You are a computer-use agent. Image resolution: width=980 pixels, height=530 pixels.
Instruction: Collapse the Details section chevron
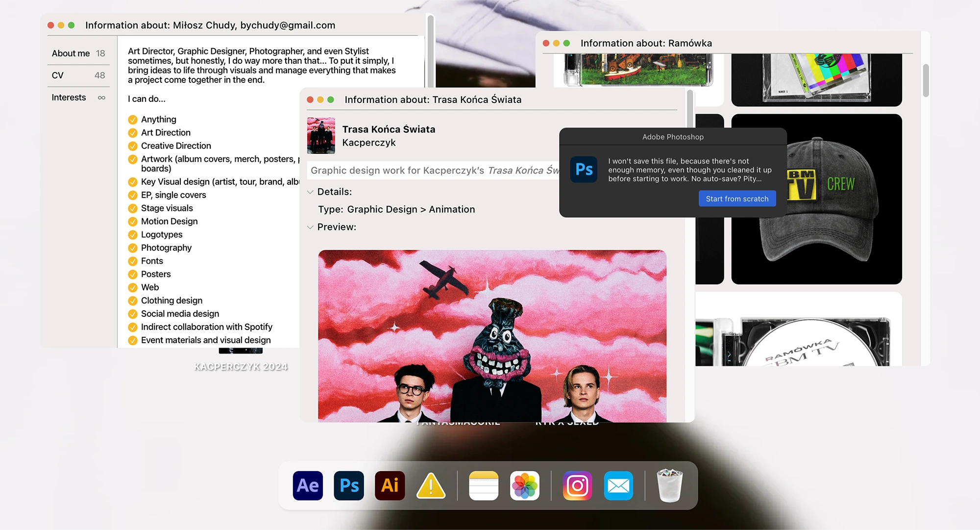[x=310, y=192]
